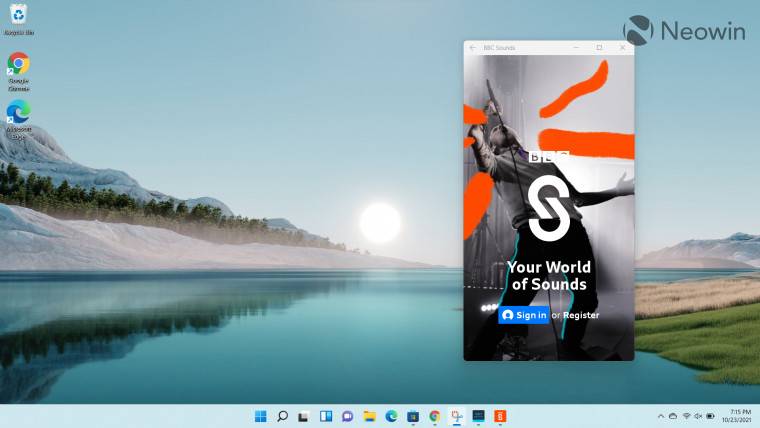Open Task View from taskbar
760x428 pixels.
[x=304, y=416]
